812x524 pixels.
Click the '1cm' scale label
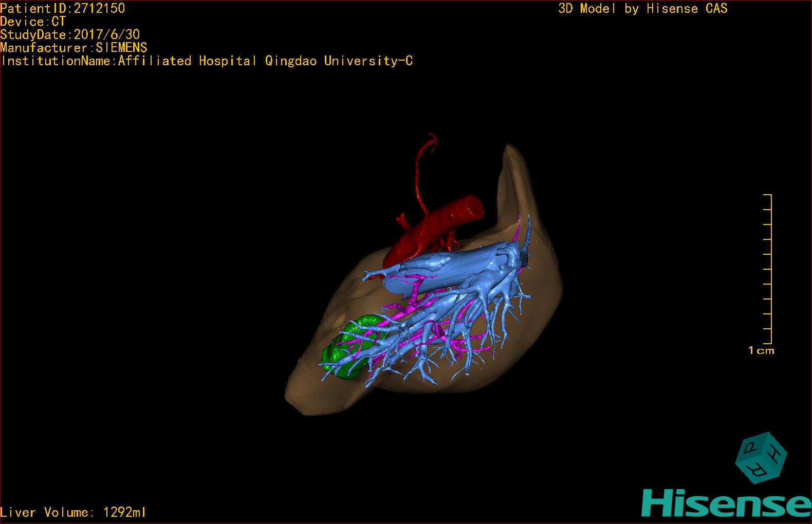coord(761,351)
